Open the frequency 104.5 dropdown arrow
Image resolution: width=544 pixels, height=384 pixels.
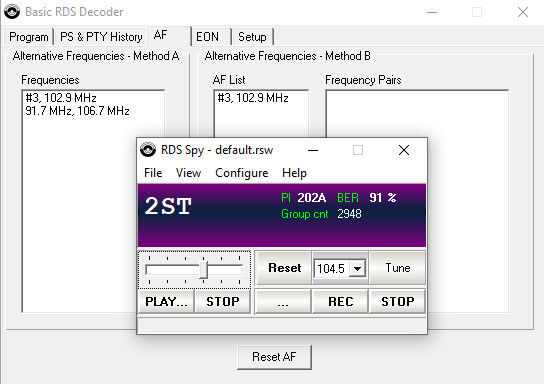pyautogui.click(x=357, y=268)
